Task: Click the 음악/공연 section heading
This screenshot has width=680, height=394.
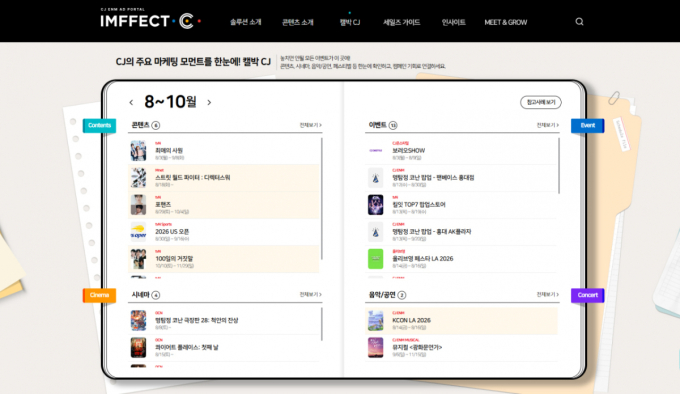Action: 382,295
